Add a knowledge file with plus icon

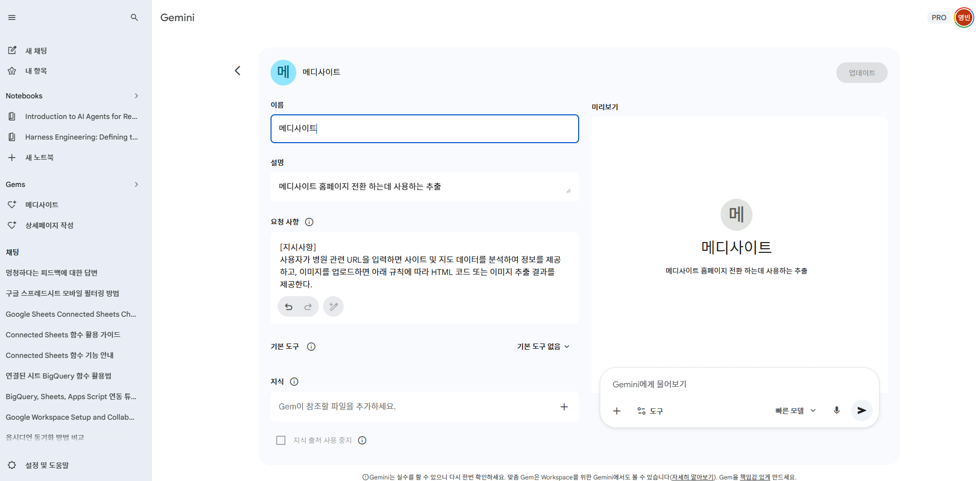pos(564,407)
